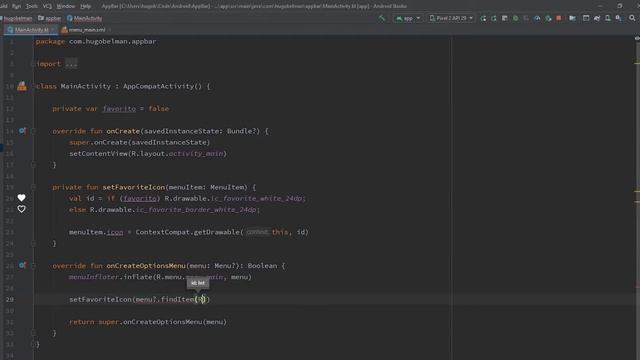The image size is (640, 360).
Task: Click the Profile app icon
Action: pyautogui.click(x=537, y=18)
